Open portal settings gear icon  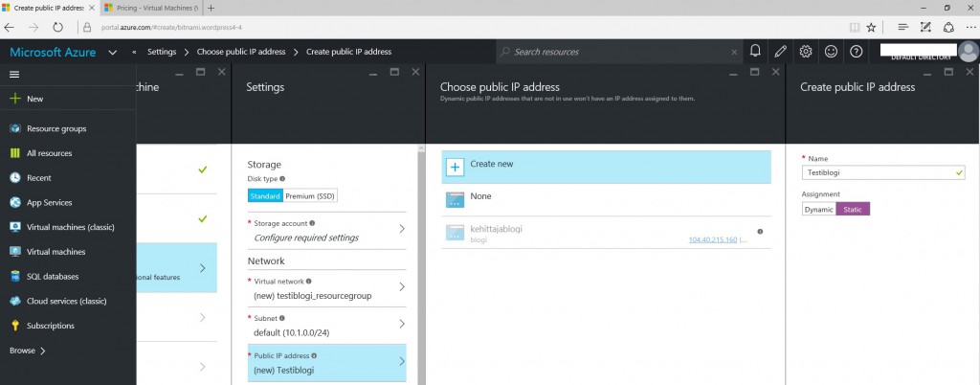[806, 52]
